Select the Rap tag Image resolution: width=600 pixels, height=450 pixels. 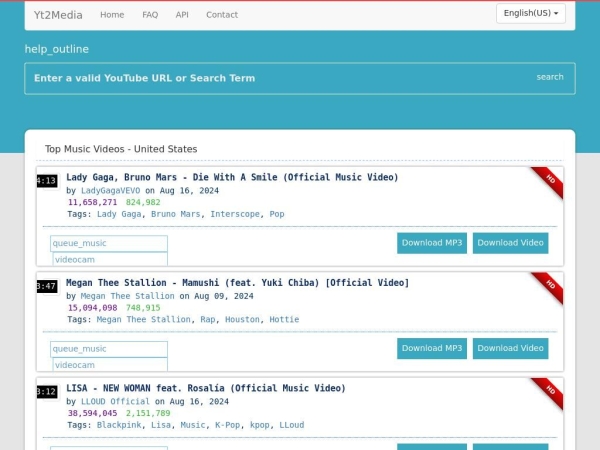[208, 320]
